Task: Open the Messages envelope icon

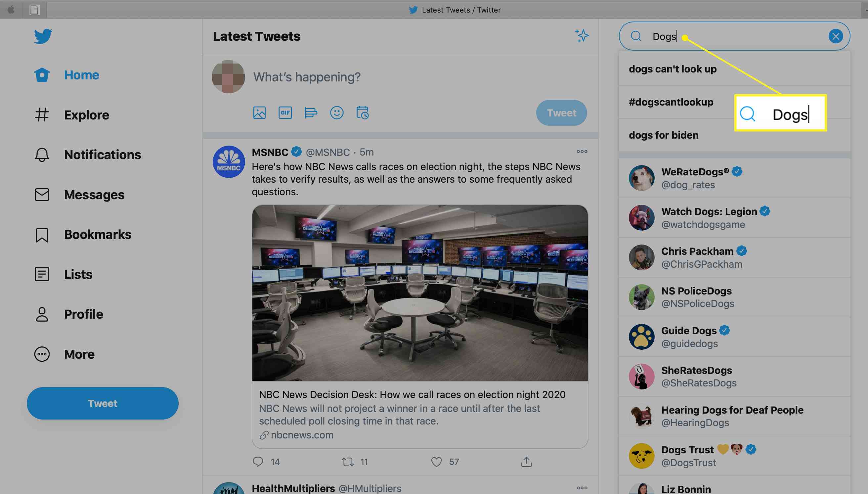Action: 41,195
